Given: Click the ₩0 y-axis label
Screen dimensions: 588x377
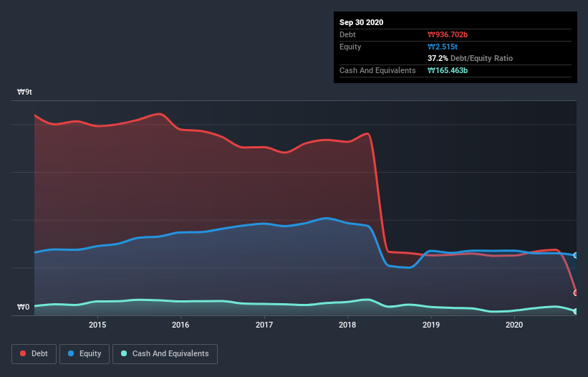Looking at the screenshot, I should click(23, 307).
